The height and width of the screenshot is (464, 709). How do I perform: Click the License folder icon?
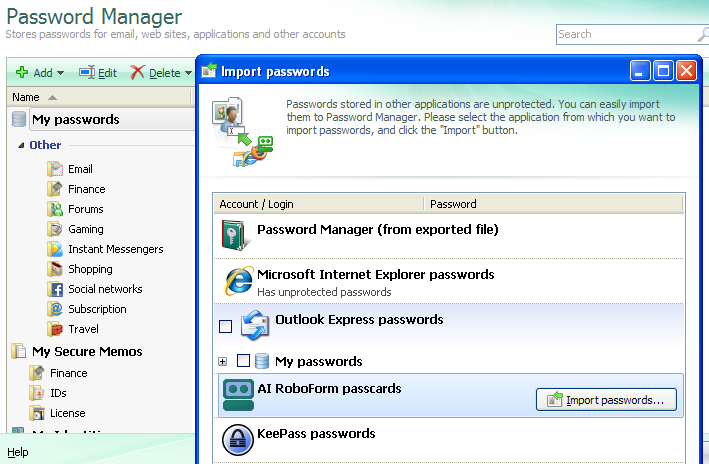tap(37, 413)
